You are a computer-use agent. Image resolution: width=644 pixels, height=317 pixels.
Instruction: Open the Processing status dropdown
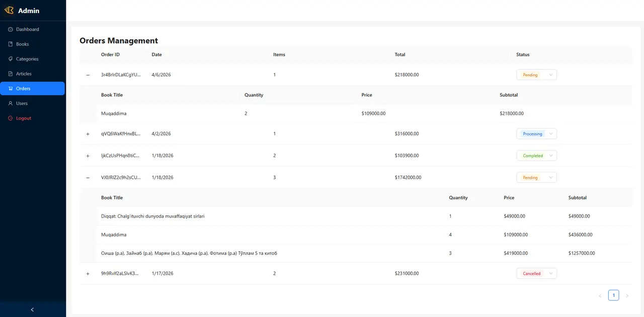pos(536,134)
